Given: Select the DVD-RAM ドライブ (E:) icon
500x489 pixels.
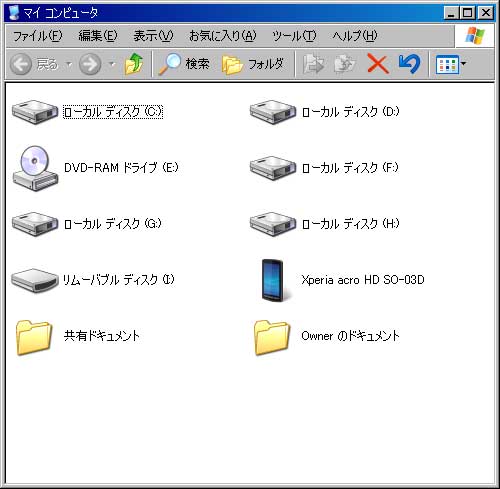Looking at the screenshot, I should pyautogui.click(x=95, y=168).
